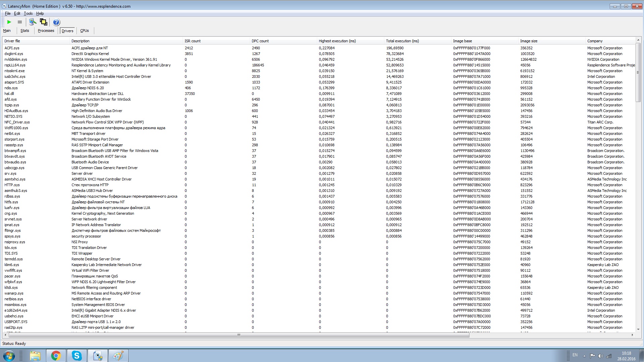Click the yellow overlapping squares toolbar icon
The image size is (644, 362).
pos(43,22)
